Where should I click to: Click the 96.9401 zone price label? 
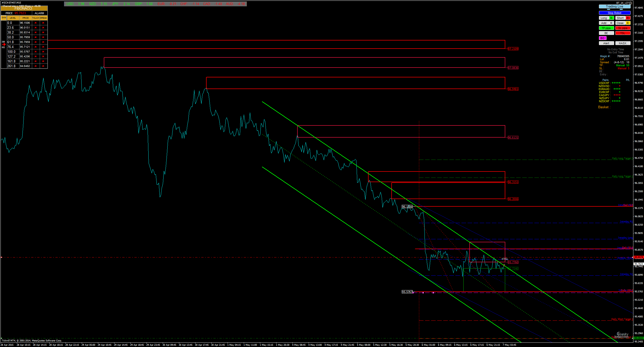tap(513, 89)
